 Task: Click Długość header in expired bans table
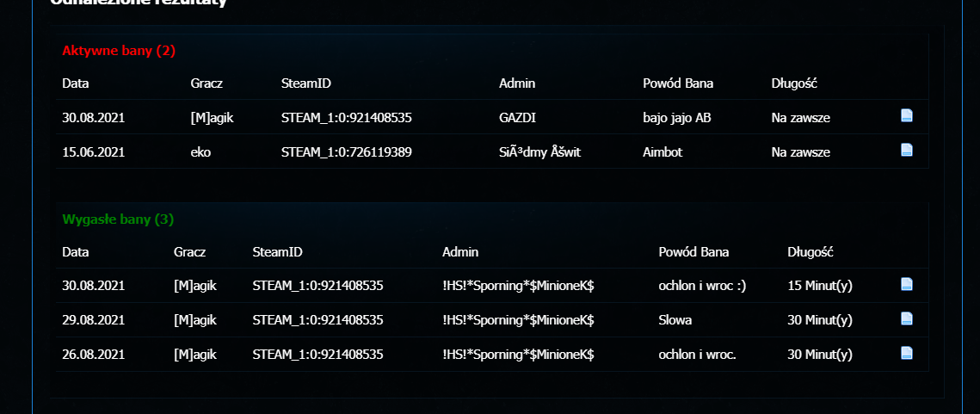tap(810, 252)
